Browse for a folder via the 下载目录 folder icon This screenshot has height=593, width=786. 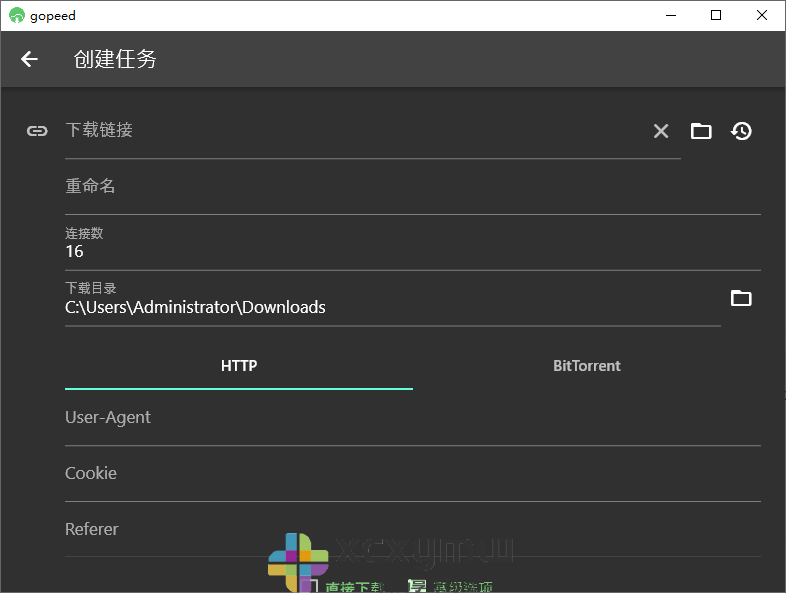(x=741, y=298)
